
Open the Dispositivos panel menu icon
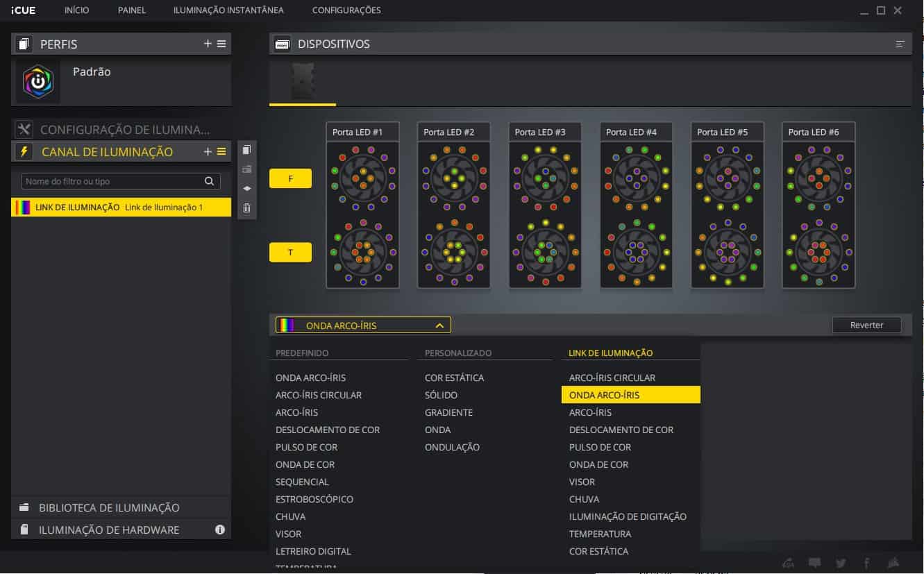coord(900,44)
